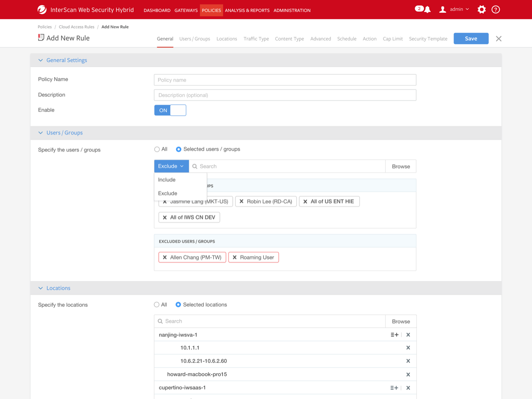Open the Exclude dropdown button

tap(172, 166)
